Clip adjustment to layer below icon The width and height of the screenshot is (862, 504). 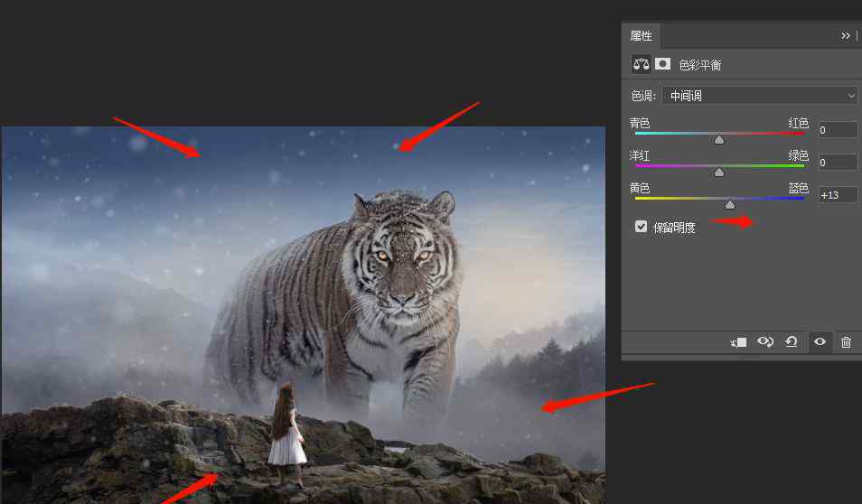[x=738, y=342]
